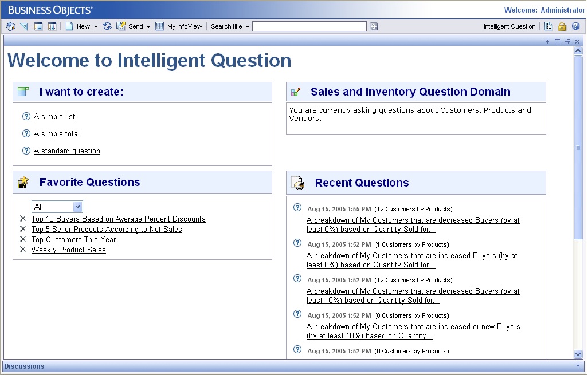Click the blue triangle filter icon
Screen dimensions: 588x375
[x=24, y=26]
